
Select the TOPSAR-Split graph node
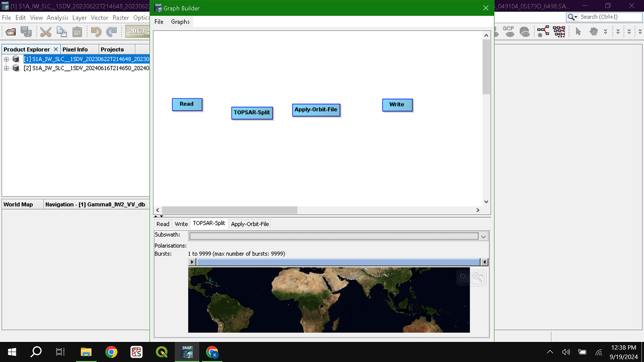coord(252,112)
